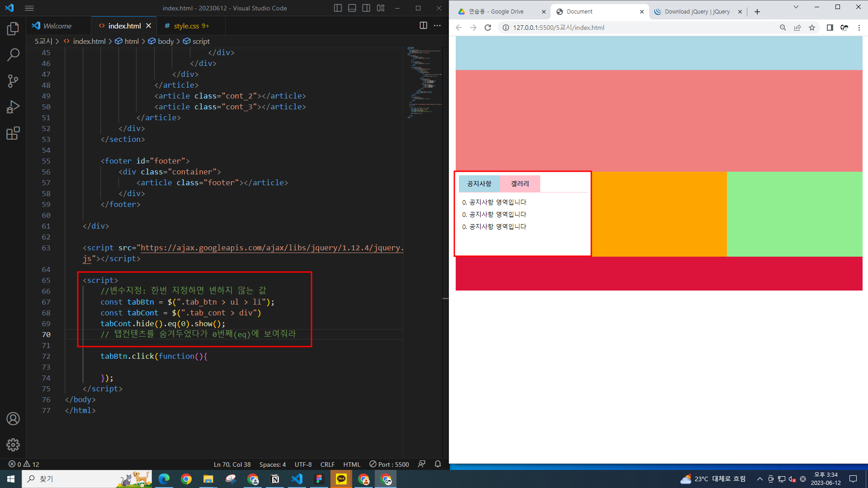Click the feedback icon in status bar
868x488 pixels.
422,464
